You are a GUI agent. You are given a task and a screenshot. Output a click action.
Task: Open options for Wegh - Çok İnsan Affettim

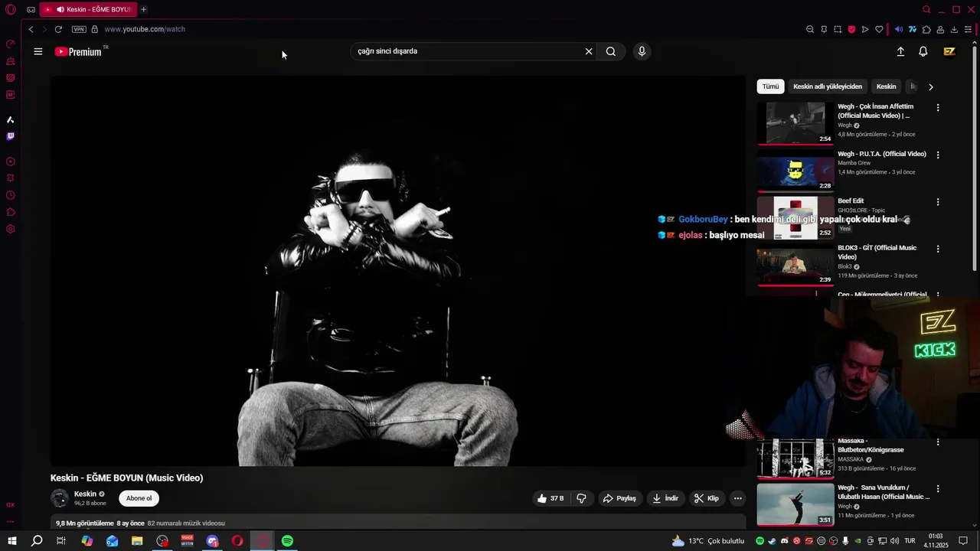coord(938,108)
